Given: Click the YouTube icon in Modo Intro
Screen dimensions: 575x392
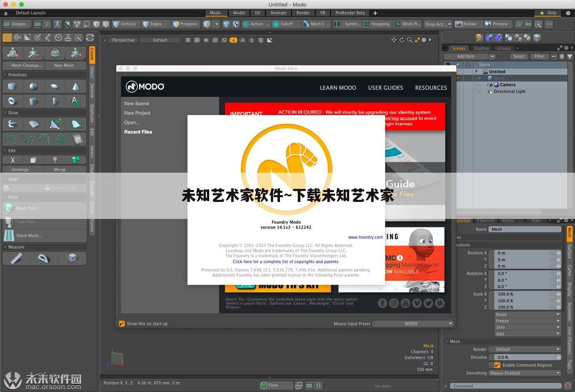Looking at the screenshot, I should 405,303.
